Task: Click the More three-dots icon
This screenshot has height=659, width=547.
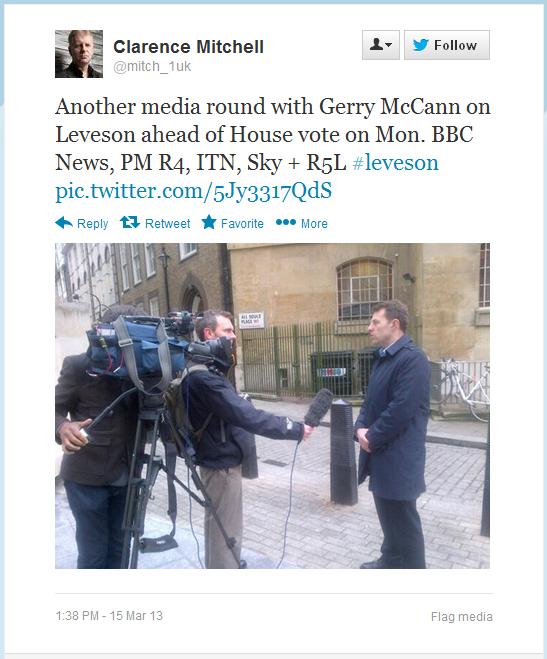Action: [x=286, y=222]
